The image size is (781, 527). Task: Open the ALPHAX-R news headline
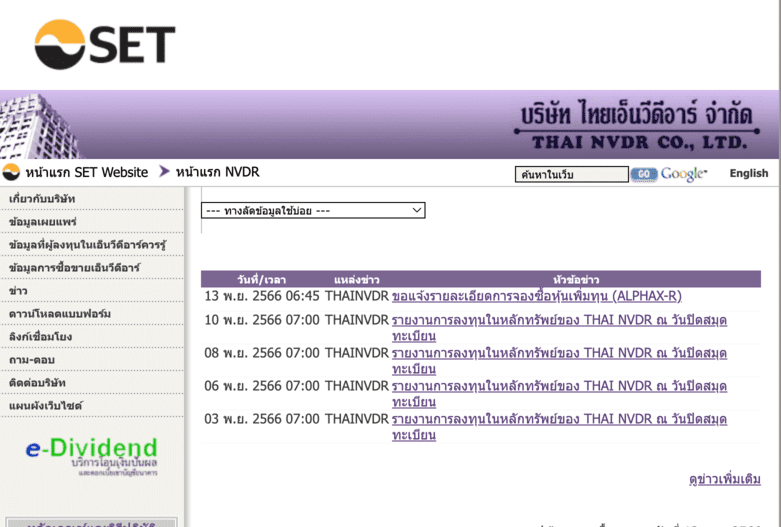click(x=536, y=296)
